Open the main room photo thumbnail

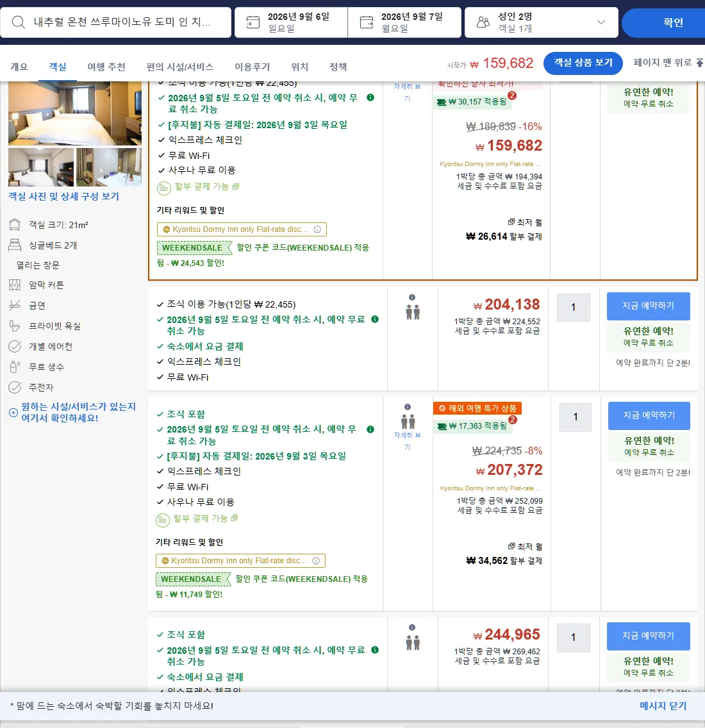(x=75, y=113)
